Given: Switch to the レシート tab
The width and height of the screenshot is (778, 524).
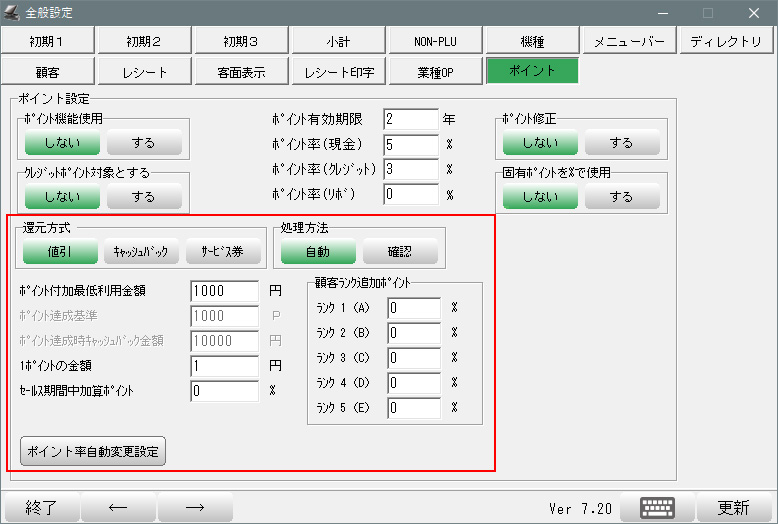Looking at the screenshot, I should coord(144,72).
